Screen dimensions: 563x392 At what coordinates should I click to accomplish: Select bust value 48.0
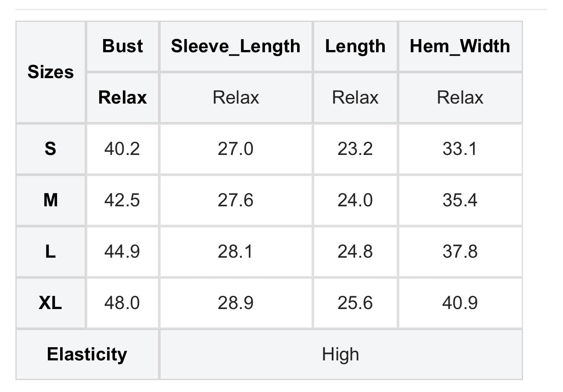click(122, 303)
